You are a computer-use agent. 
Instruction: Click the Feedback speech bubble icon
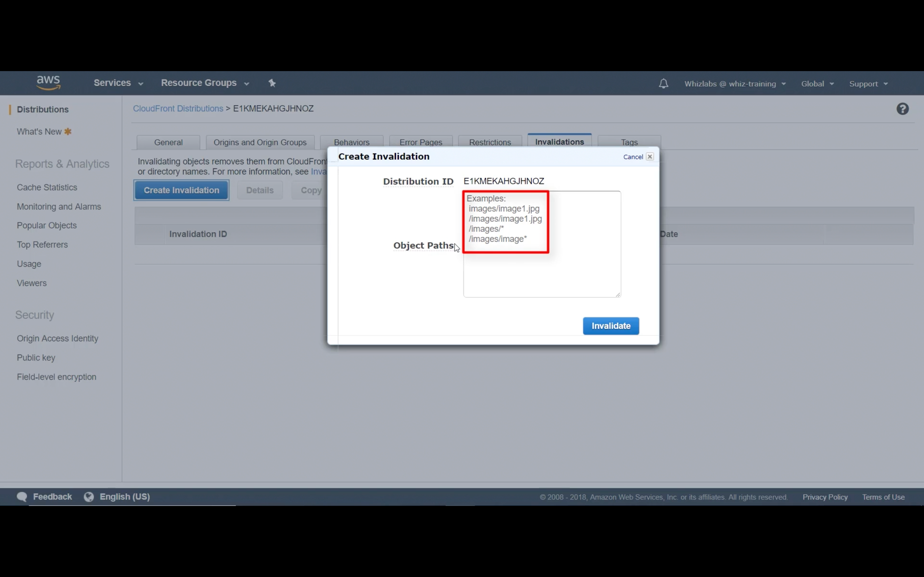pyautogui.click(x=22, y=496)
